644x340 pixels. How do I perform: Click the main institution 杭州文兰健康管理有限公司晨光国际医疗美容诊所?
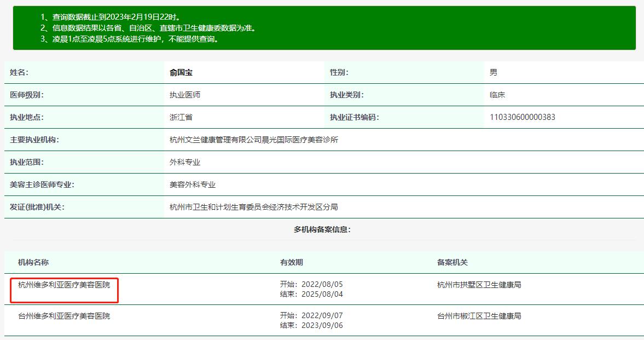coord(254,140)
